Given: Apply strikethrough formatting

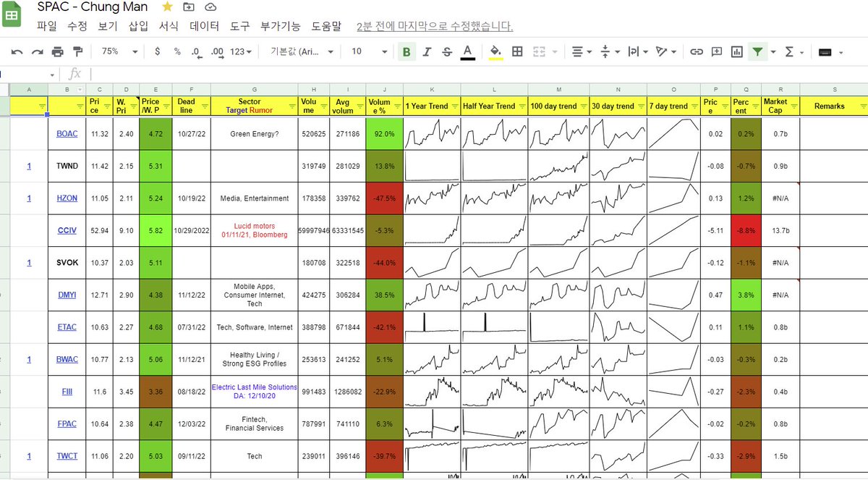Looking at the screenshot, I should [x=447, y=52].
